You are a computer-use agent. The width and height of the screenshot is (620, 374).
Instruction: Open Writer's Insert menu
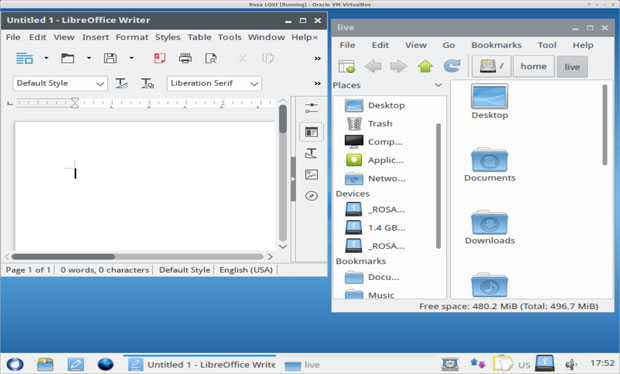(95, 37)
